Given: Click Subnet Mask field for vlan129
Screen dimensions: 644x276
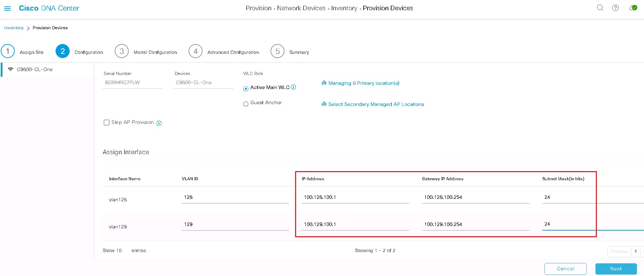Looking at the screenshot, I should coord(593,224).
